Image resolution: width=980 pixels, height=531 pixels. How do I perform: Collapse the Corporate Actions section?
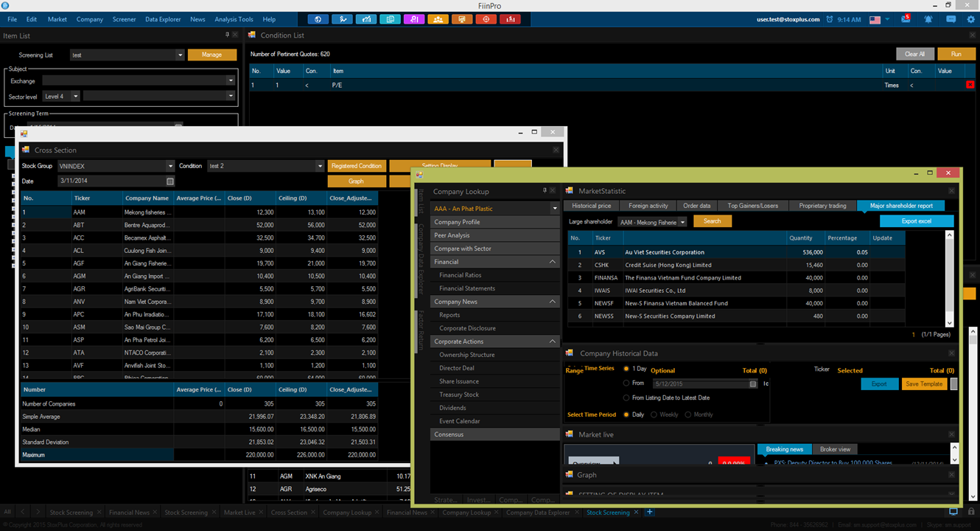(553, 341)
